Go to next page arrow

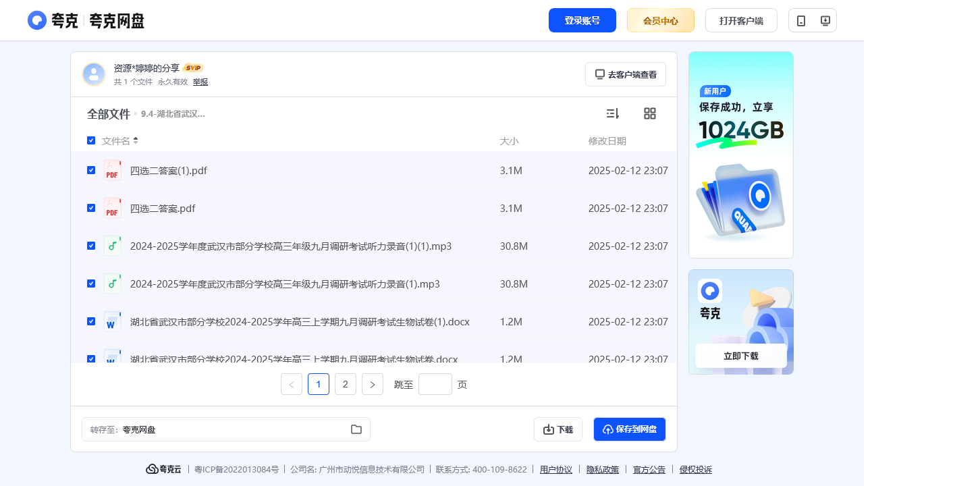click(x=373, y=384)
